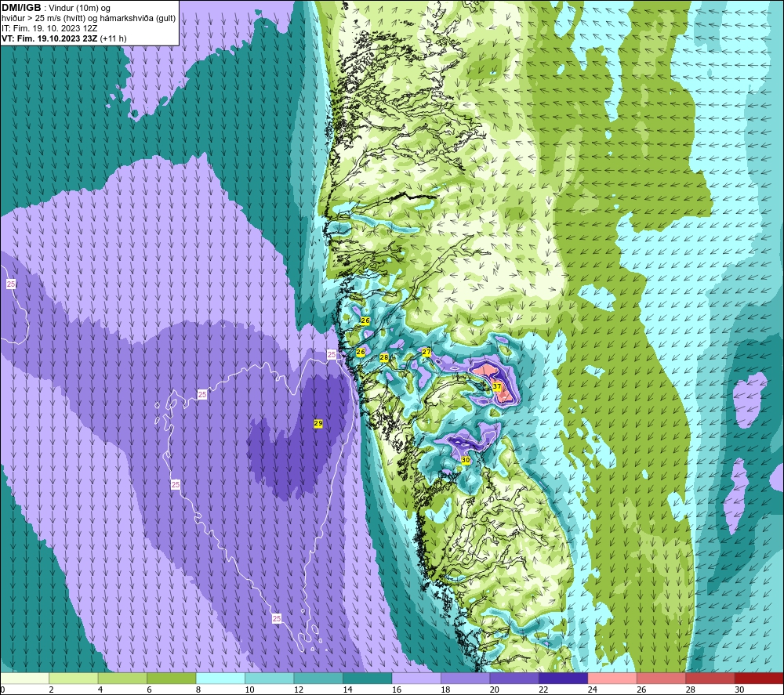Select the yellow 27 gust label

(426, 352)
